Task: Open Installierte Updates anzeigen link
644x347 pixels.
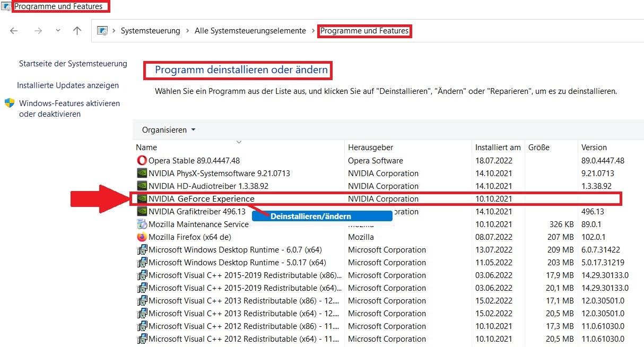Action: [68, 85]
